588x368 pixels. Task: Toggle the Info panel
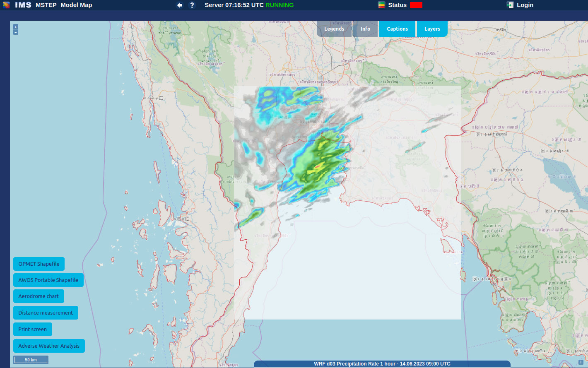365,29
